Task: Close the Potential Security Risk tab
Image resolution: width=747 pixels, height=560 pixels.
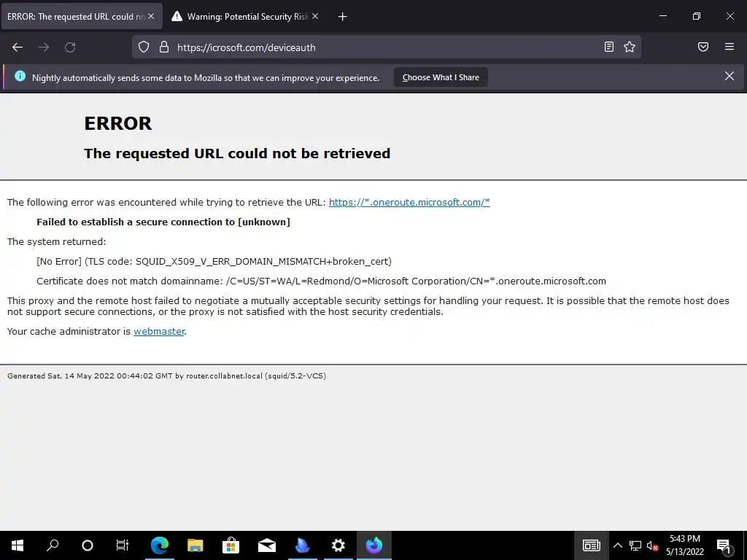Action: [315, 16]
